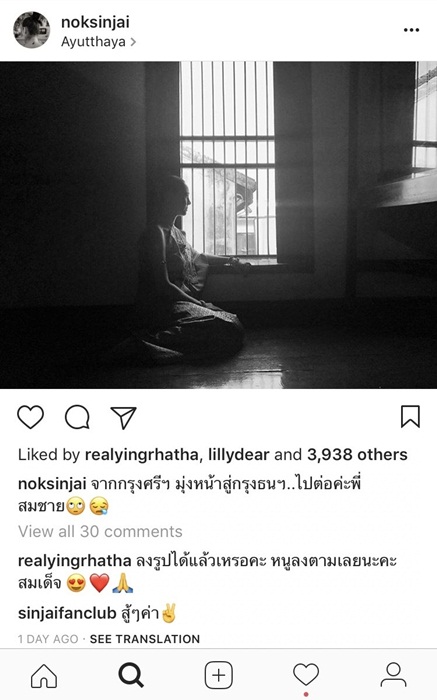This screenshot has height=700, width=437.
Task: Tap See Translation link
Action: coord(145,639)
